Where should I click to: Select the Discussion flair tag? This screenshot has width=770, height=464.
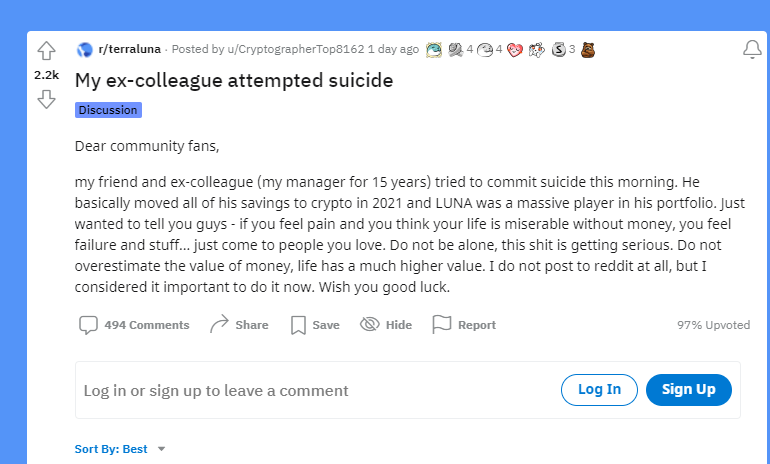click(x=108, y=110)
